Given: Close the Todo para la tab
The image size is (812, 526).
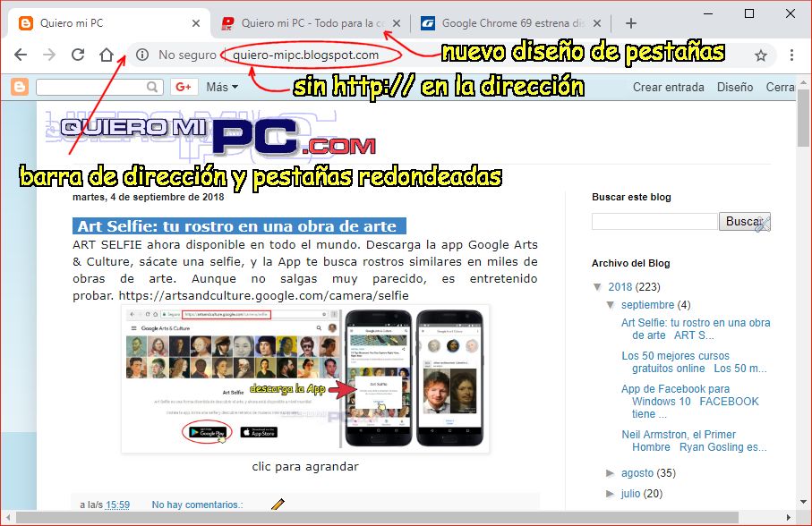Looking at the screenshot, I should pos(397,23).
